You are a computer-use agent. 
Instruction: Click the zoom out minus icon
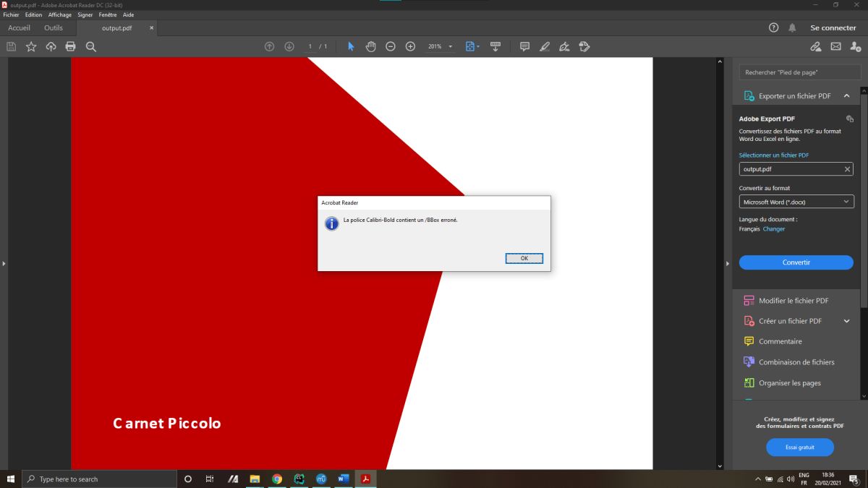(391, 46)
